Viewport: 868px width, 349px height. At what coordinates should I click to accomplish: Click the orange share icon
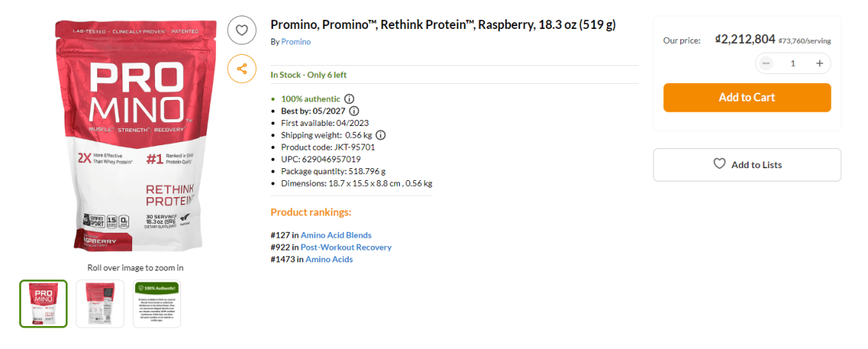pos(241,69)
